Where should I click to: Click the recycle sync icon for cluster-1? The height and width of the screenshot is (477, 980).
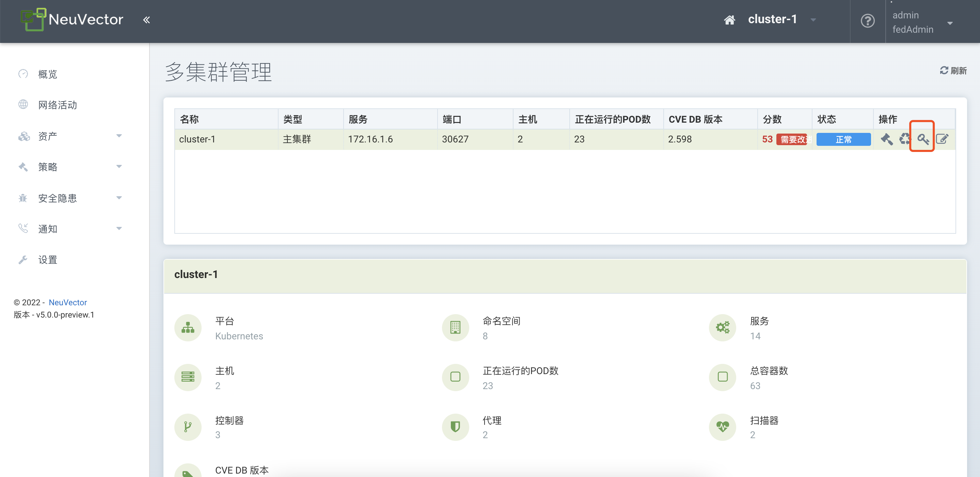click(x=905, y=139)
